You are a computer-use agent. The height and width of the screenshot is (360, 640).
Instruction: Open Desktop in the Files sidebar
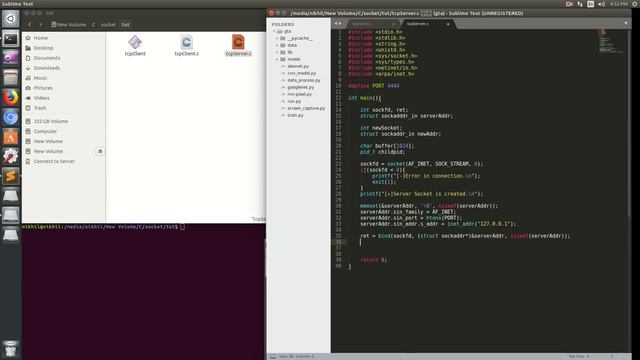[64, 48]
